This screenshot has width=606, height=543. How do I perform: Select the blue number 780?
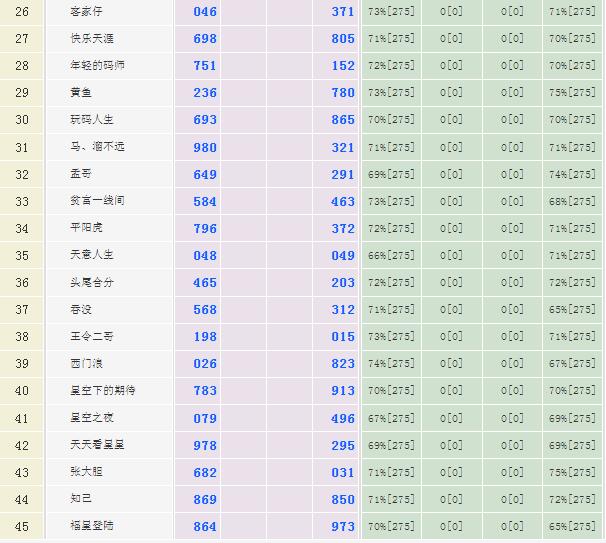click(x=343, y=92)
